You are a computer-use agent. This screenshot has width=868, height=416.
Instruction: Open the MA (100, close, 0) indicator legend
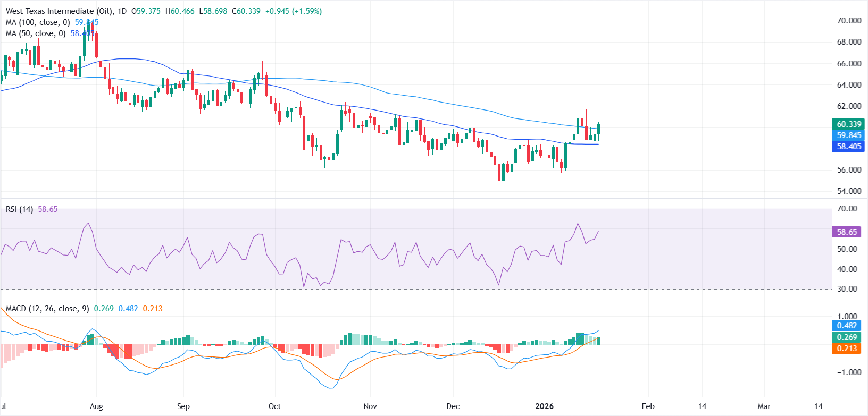click(38, 22)
